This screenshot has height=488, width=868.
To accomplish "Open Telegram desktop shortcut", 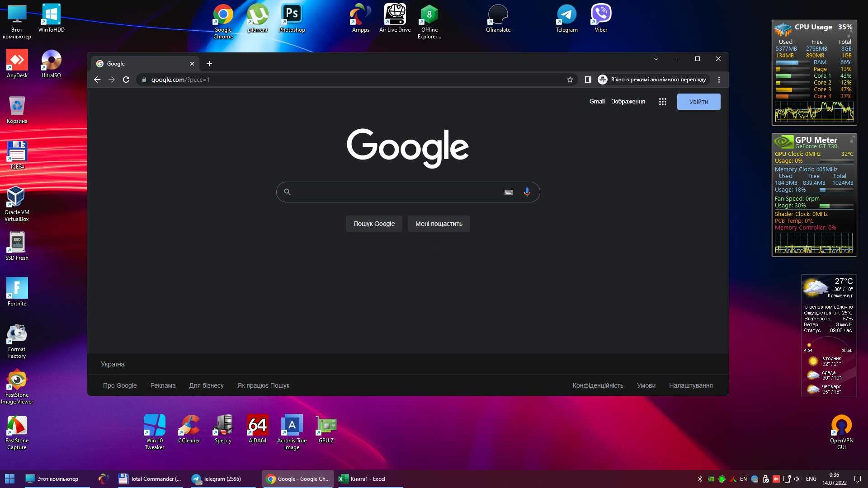I will (x=566, y=18).
